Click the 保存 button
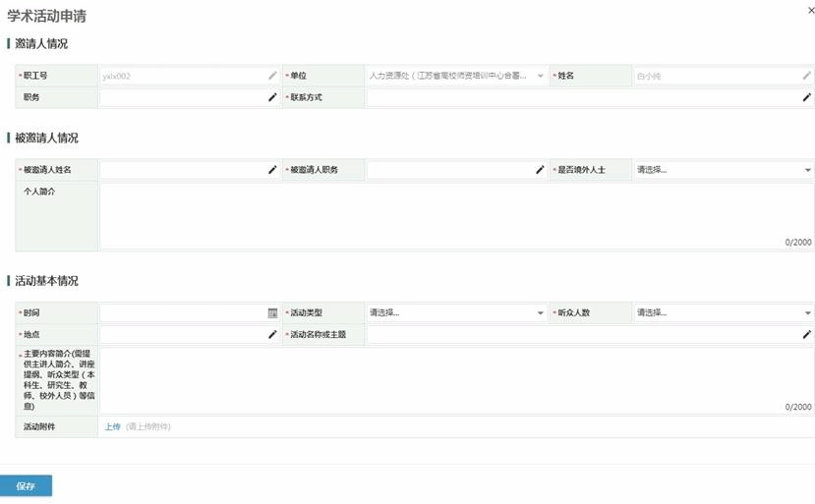Screen dimensions: 815x504 tap(26, 486)
